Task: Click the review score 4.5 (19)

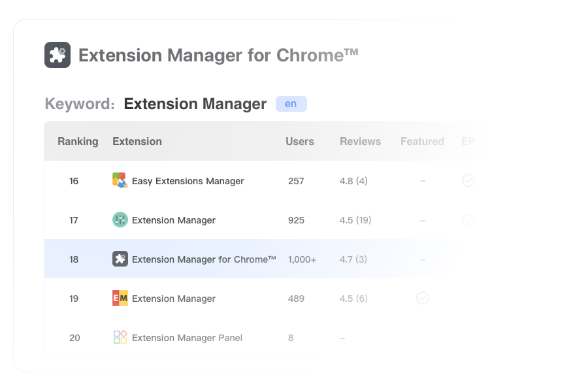Action: pyautogui.click(x=355, y=220)
